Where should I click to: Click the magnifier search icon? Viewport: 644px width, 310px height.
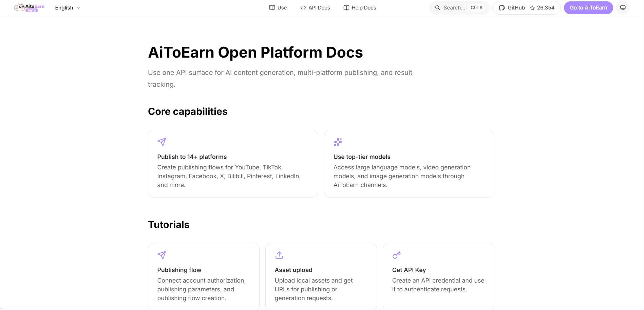click(438, 8)
